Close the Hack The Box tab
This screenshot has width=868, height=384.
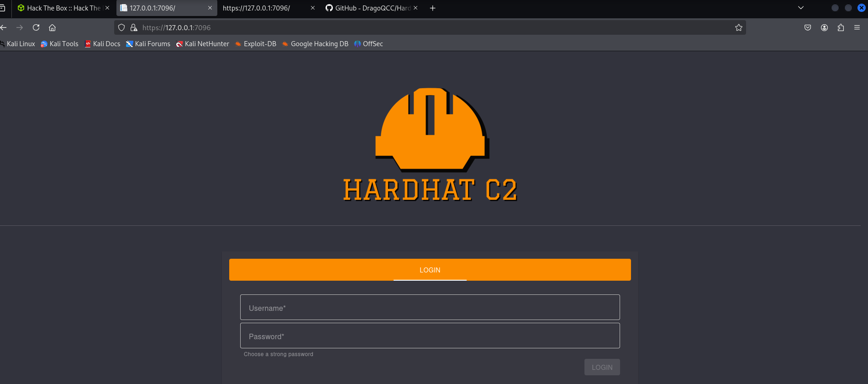click(107, 8)
